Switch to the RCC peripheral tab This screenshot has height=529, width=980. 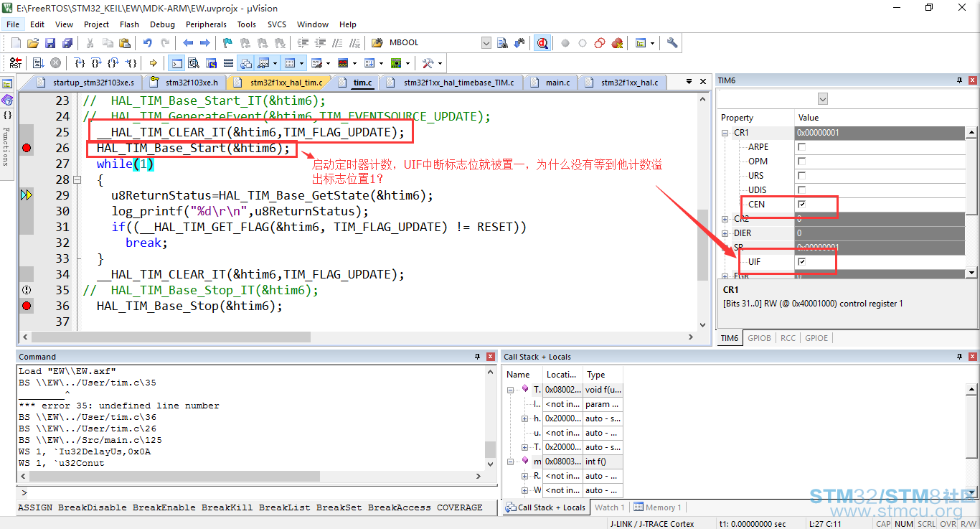pos(788,338)
